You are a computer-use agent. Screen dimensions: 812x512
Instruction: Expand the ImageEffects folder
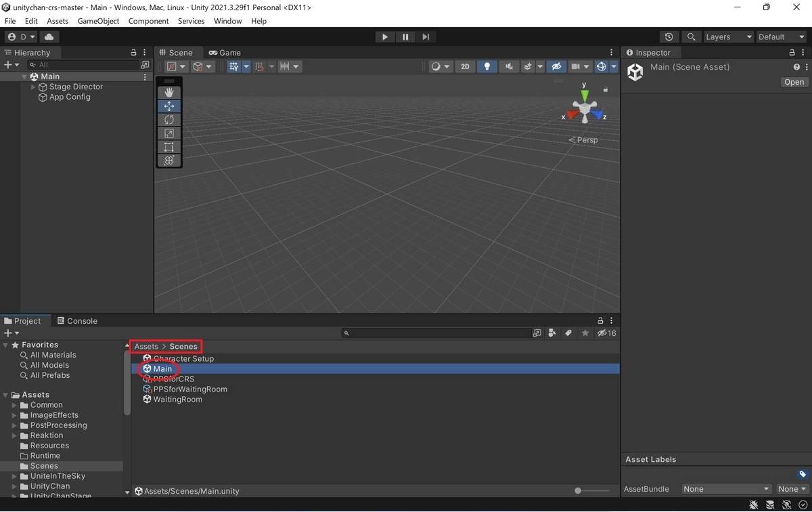point(14,415)
